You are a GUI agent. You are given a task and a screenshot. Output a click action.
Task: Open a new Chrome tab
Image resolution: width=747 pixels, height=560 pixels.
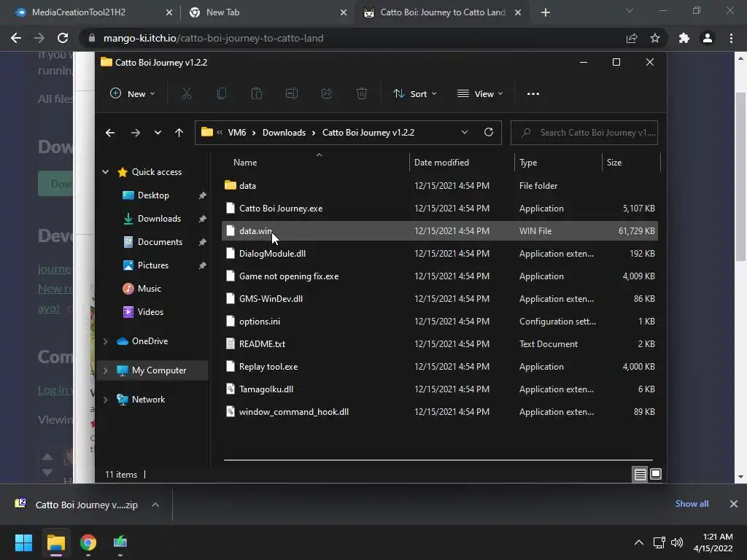[x=546, y=12]
